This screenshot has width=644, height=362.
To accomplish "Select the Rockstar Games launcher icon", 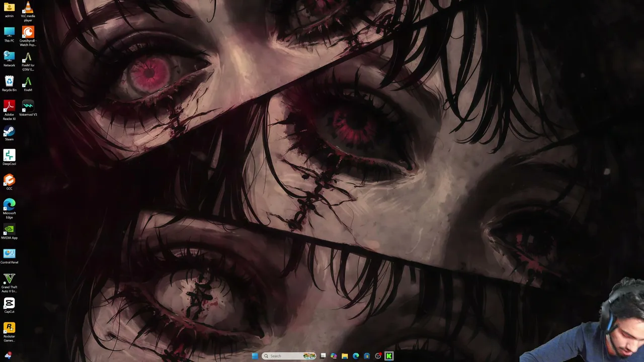I will tap(9, 332).
